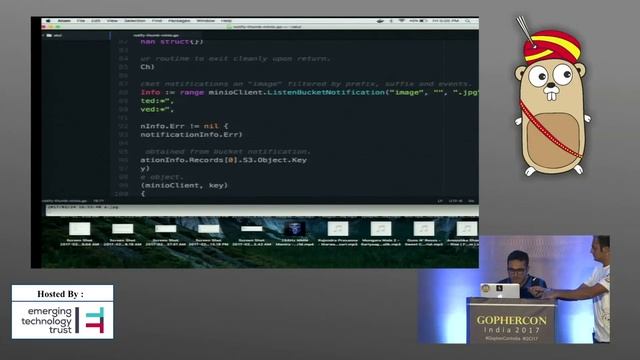The image size is (640, 360).
Task: Select the open .go file tab
Action: 156,36
